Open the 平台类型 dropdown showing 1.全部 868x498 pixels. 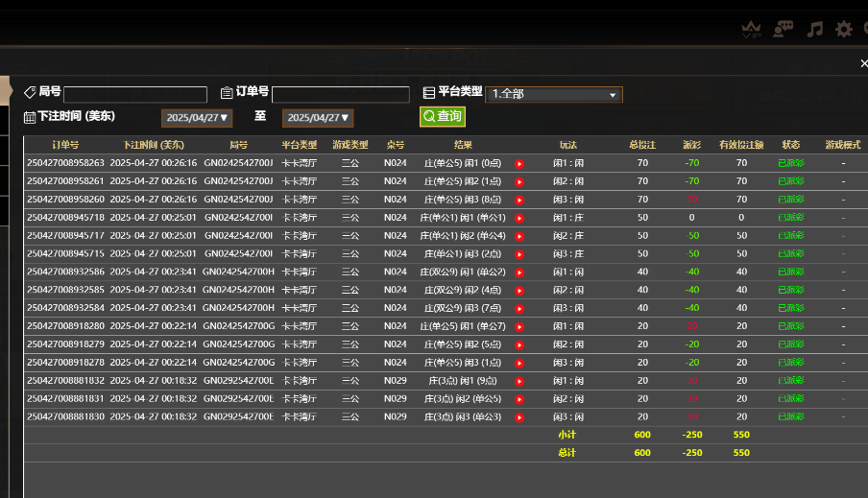(x=554, y=94)
